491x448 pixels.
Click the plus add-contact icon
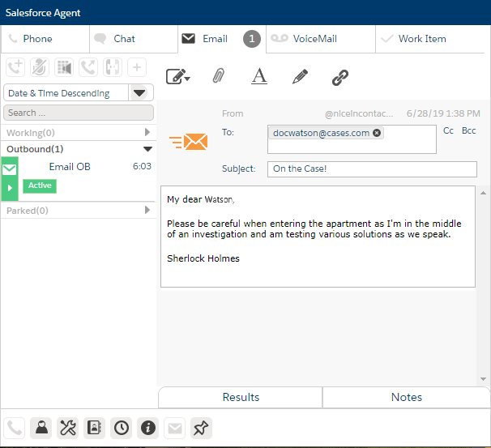click(x=137, y=67)
